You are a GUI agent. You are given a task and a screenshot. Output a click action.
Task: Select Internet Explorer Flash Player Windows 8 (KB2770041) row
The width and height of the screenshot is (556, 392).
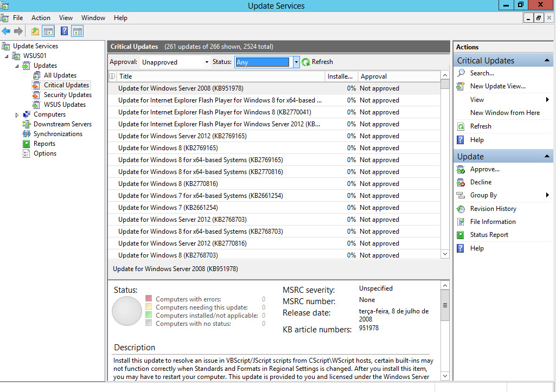pyautogui.click(x=274, y=112)
